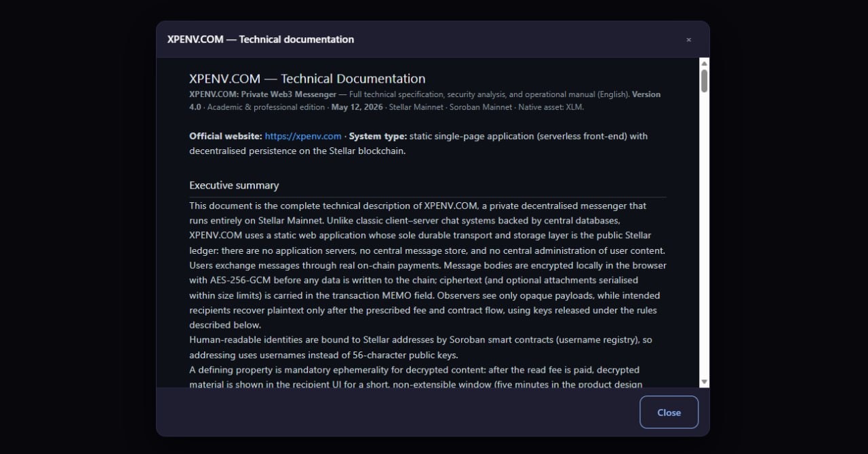Click the 'System type:' label
Viewport: 868px width, 454px height.
coord(378,136)
